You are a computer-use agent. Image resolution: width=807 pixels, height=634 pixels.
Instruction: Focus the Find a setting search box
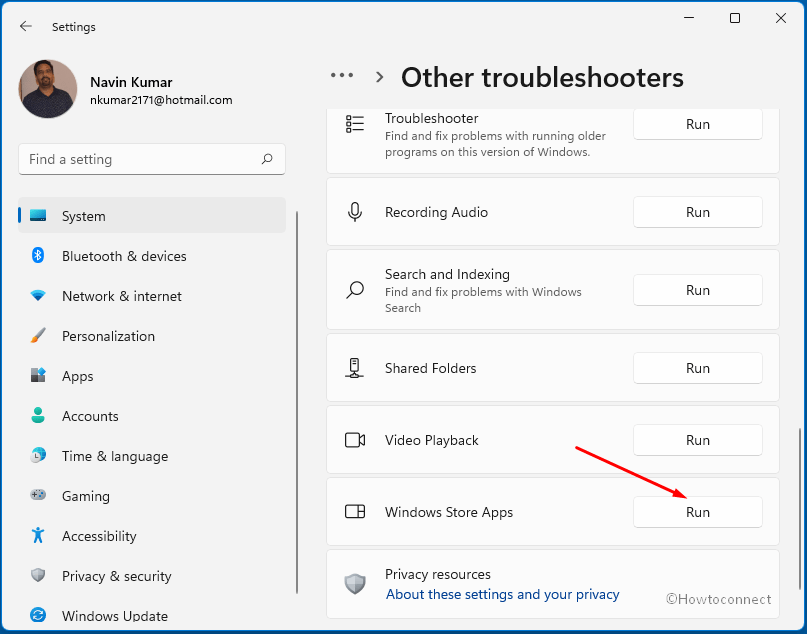(x=152, y=160)
